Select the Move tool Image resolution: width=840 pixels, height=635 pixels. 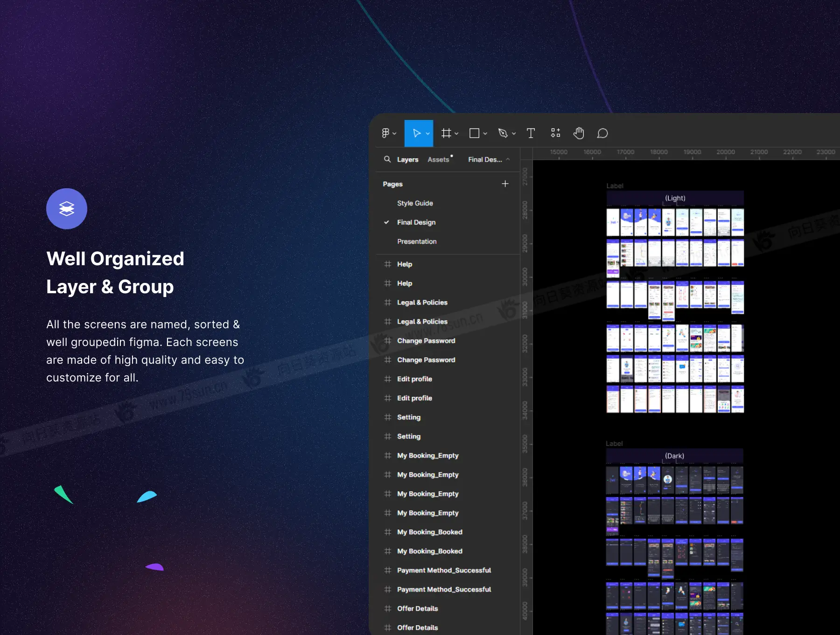(417, 134)
